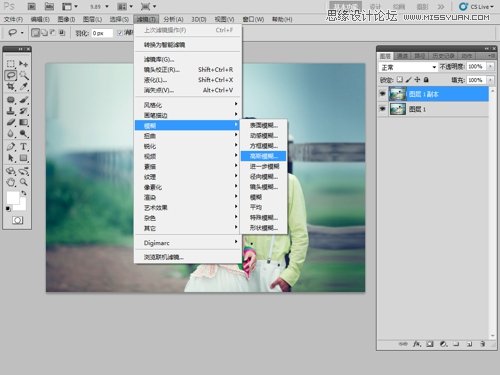Screen dimensions: 500x375
Task: Choose New Selection mode in options bar
Action: click(35, 33)
